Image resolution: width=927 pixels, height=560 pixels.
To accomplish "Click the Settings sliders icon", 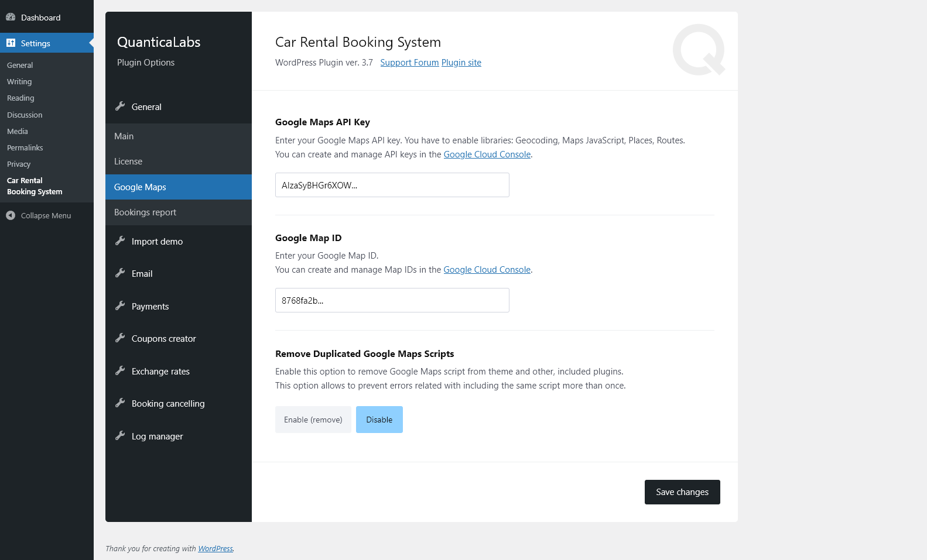I will point(11,43).
